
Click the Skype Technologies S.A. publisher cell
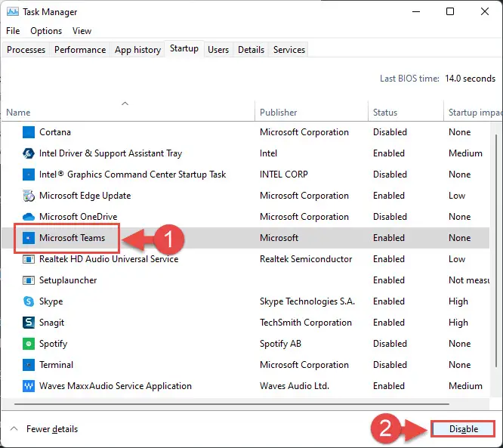(x=307, y=301)
